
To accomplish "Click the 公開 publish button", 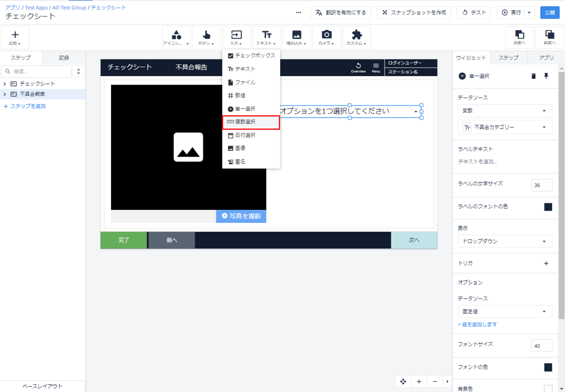I will (549, 13).
